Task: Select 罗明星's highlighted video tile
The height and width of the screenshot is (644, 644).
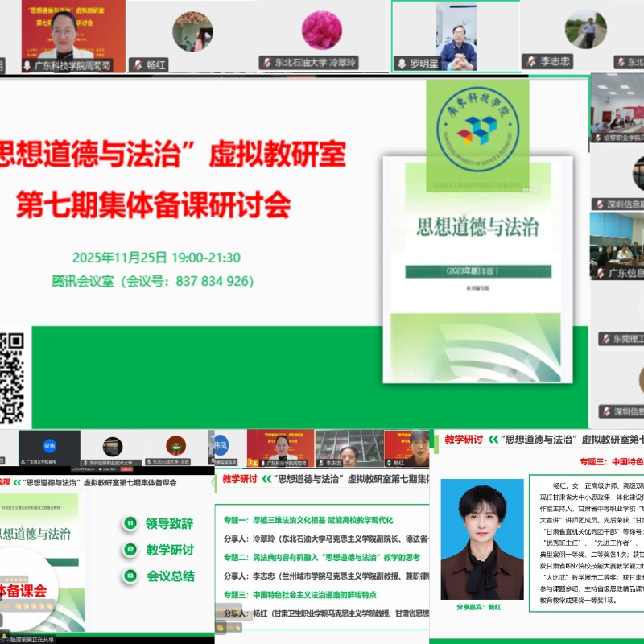Action: pyautogui.click(x=455, y=36)
